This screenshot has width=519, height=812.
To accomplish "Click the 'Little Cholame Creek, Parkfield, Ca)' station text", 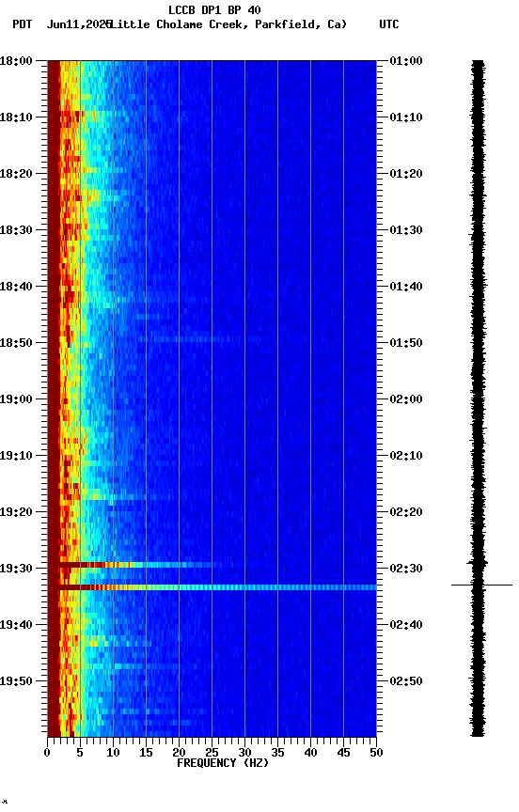I will (228, 24).
